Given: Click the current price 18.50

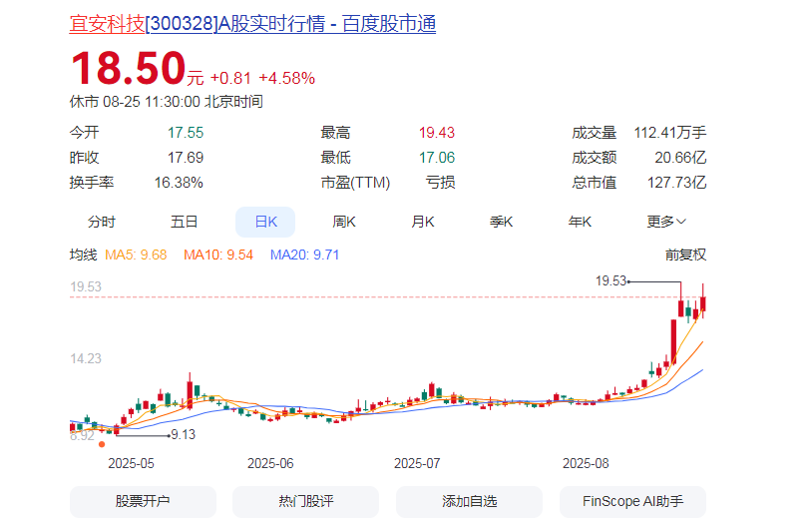Looking at the screenshot, I should pyautogui.click(x=128, y=68).
